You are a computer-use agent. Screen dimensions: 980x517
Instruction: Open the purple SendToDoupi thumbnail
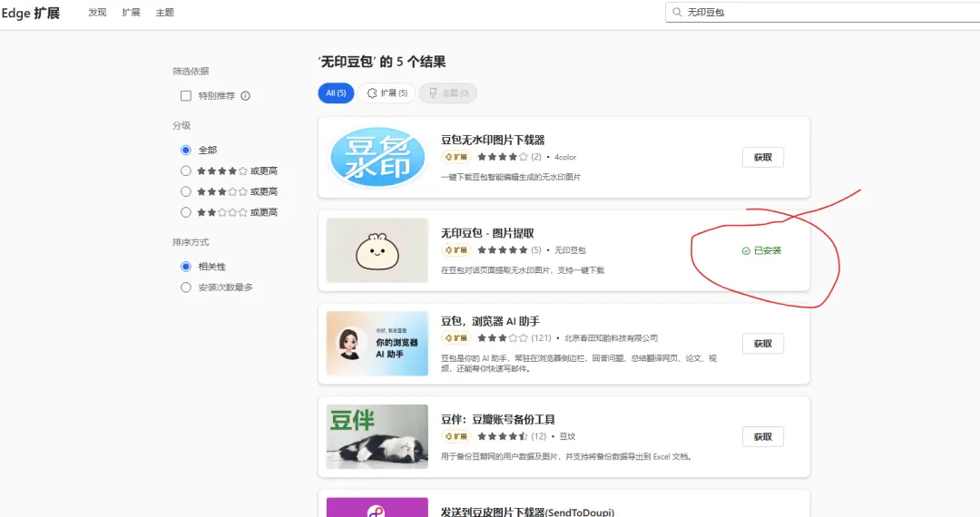(x=377, y=507)
